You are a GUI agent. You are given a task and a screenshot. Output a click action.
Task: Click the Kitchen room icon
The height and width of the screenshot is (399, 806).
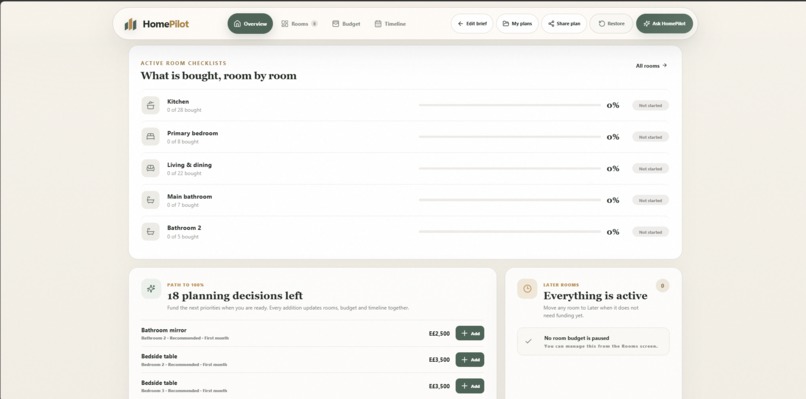tap(151, 105)
